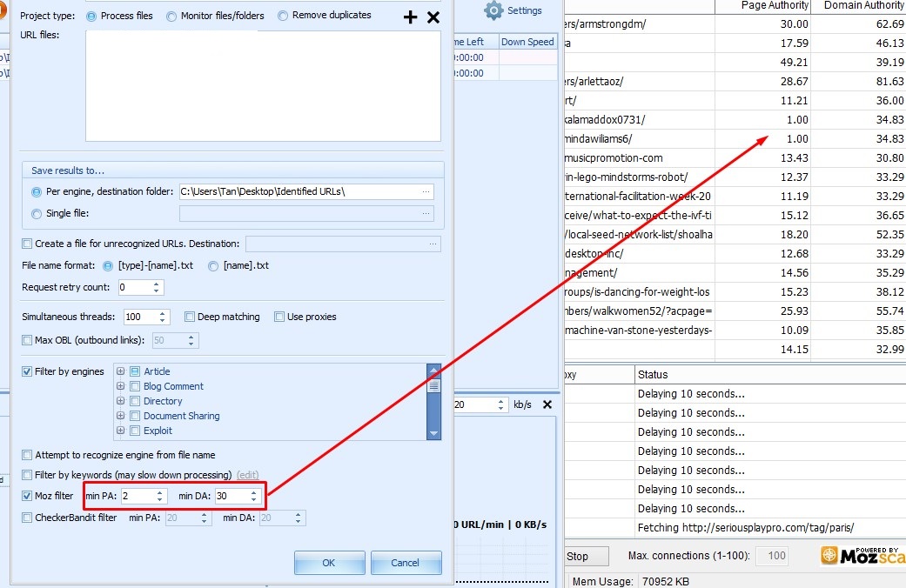Click the Status column header
Screen dimensions: 906x588
(770, 374)
